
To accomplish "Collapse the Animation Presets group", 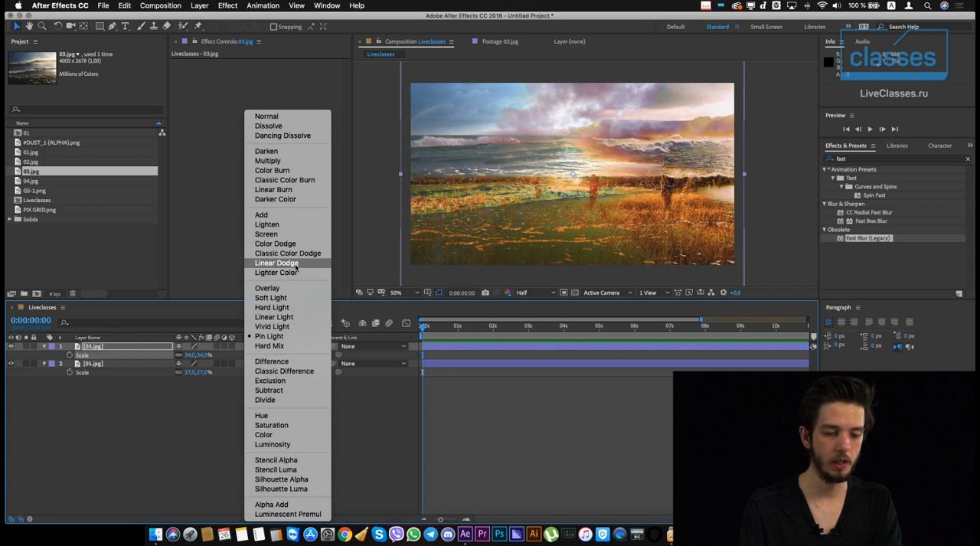I will click(824, 169).
